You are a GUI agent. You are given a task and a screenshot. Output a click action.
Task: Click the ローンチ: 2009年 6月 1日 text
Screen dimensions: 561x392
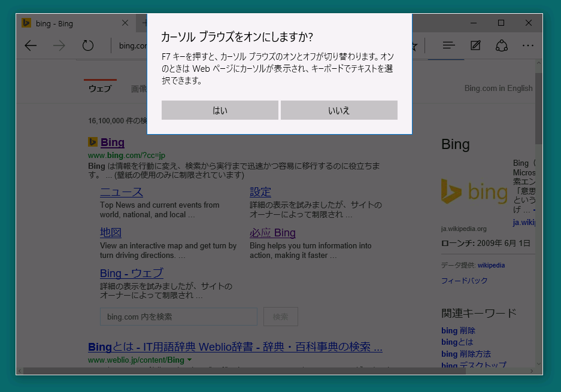pyautogui.click(x=486, y=243)
